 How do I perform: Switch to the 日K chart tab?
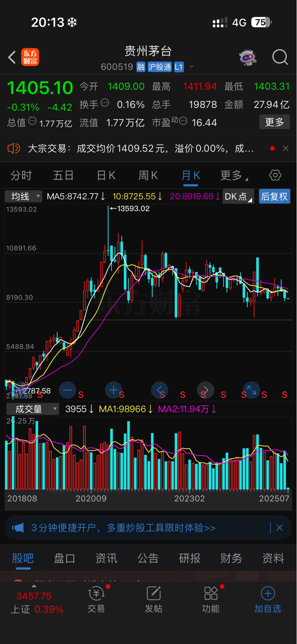point(106,176)
